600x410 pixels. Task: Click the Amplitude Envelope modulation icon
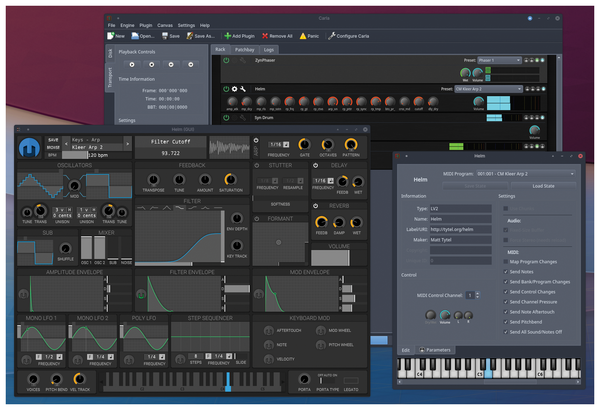[x=23, y=294]
